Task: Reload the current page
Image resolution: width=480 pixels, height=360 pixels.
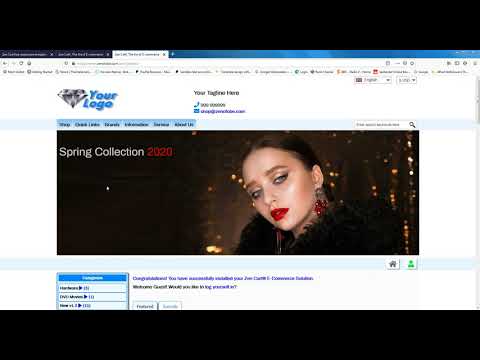Action: (x=21, y=63)
